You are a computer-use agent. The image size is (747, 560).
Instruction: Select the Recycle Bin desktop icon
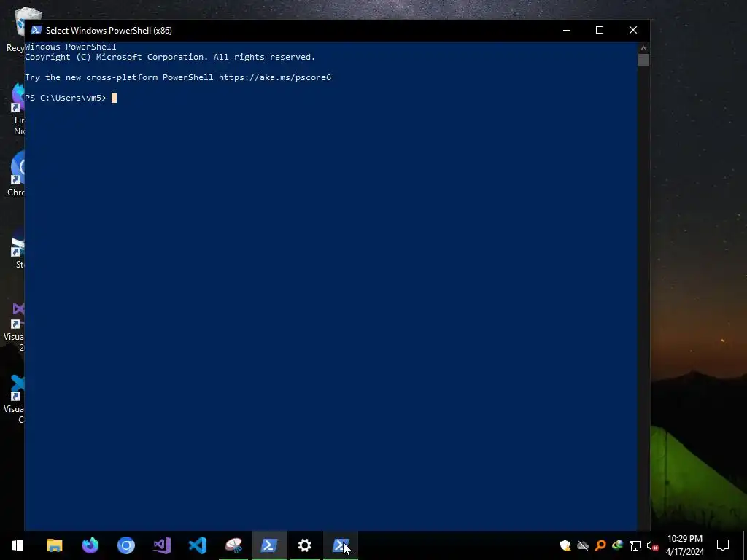[x=15, y=28]
